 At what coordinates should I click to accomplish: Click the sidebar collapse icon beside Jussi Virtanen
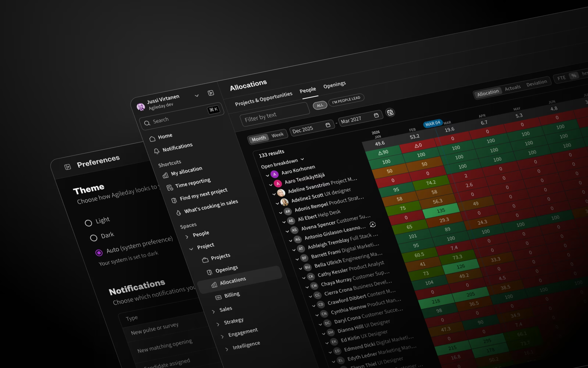[211, 93]
